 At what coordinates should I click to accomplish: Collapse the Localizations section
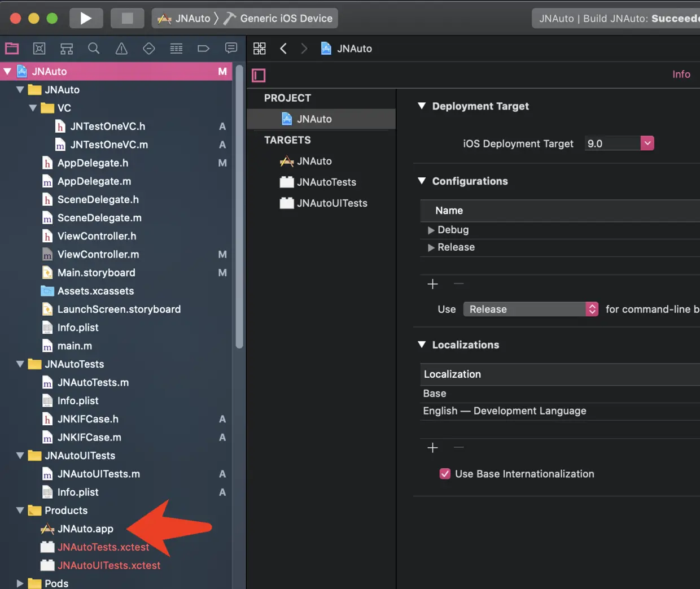[x=422, y=345]
